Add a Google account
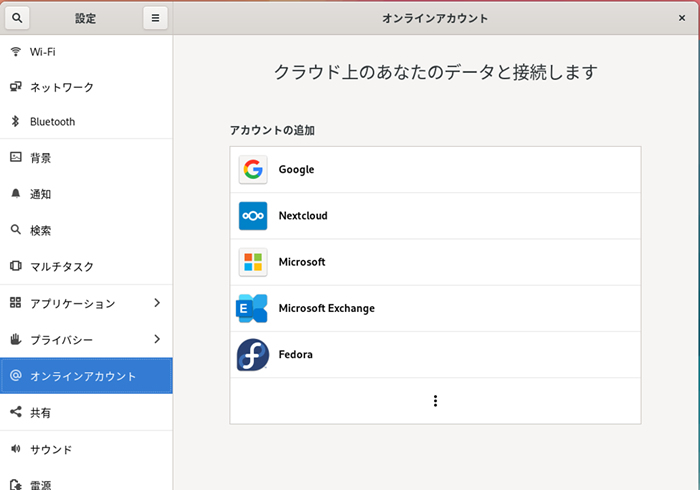Image resolution: width=700 pixels, height=490 pixels. click(435, 170)
